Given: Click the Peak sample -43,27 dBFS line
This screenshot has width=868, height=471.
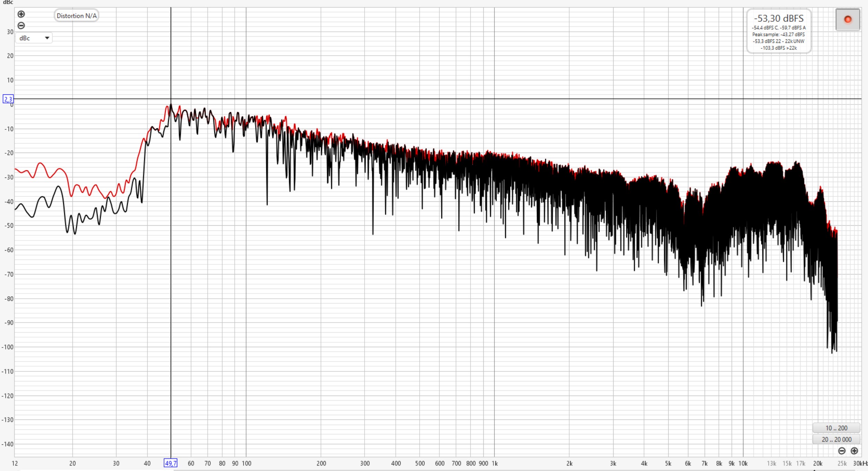Looking at the screenshot, I should pos(778,35).
